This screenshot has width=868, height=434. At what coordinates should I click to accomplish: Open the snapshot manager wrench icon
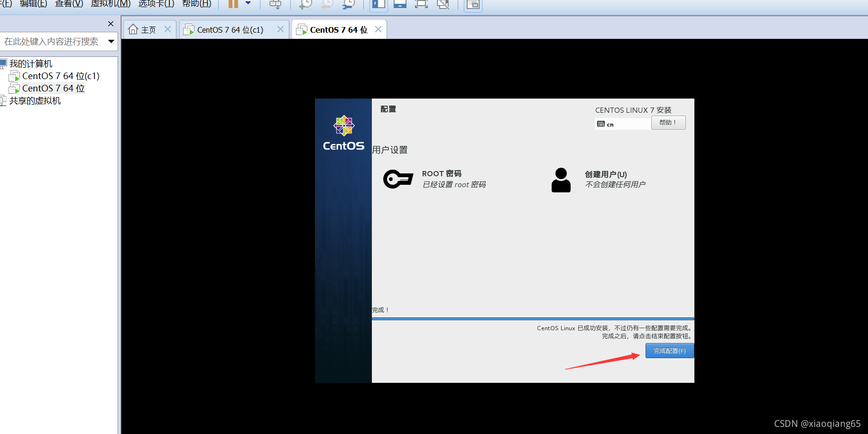pos(349,4)
